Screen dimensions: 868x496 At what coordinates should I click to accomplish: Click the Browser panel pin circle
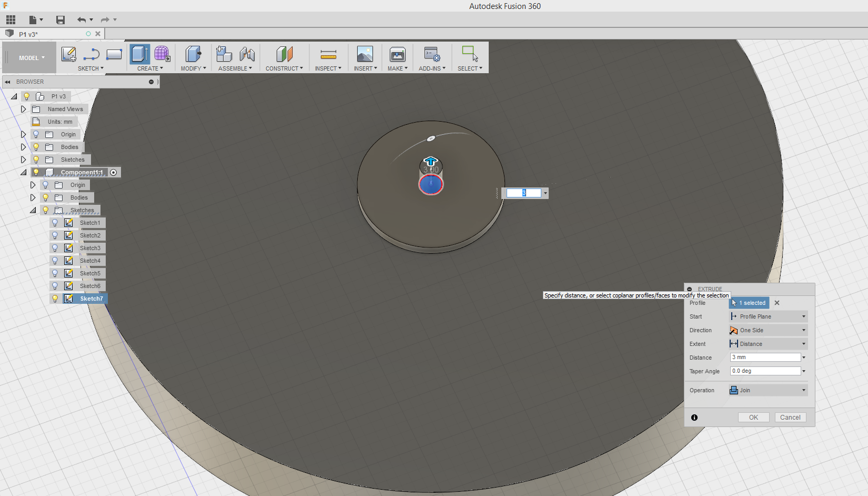click(x=151, y=82)
